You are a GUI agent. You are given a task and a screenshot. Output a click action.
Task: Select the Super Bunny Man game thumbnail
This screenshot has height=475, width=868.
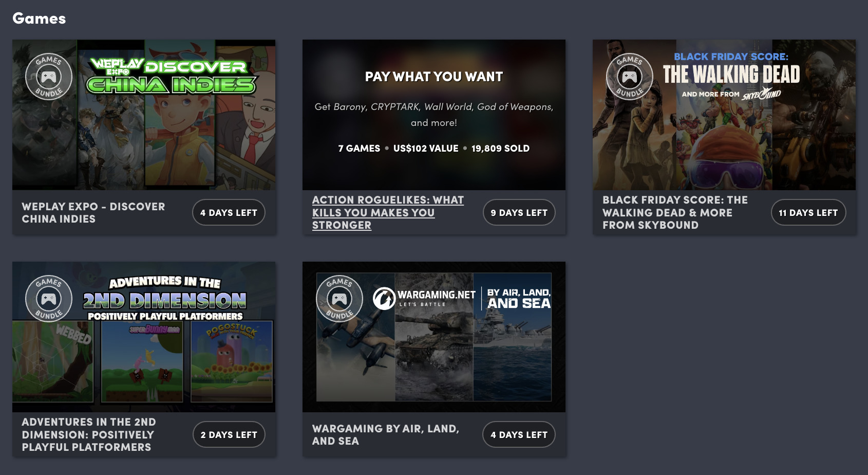point(142,361)
